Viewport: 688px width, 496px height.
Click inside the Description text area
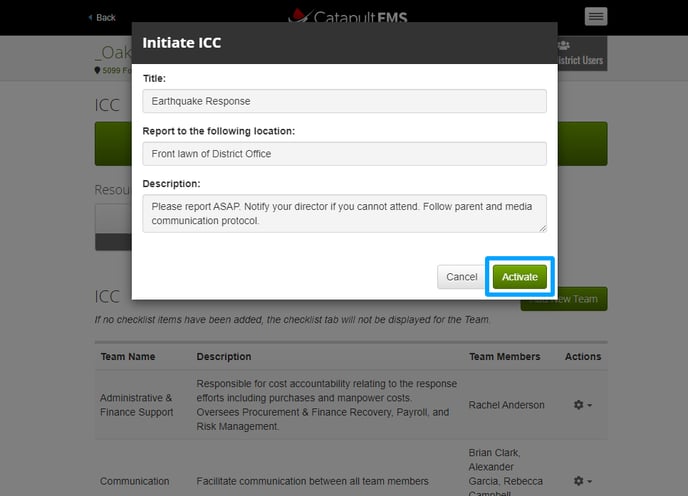(x=344, y=213)
